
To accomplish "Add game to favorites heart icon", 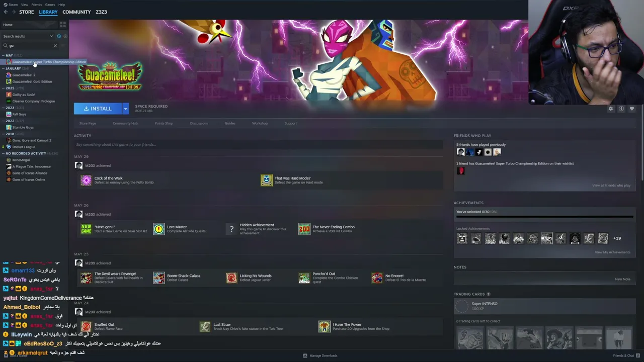I will tap(632, 109).
